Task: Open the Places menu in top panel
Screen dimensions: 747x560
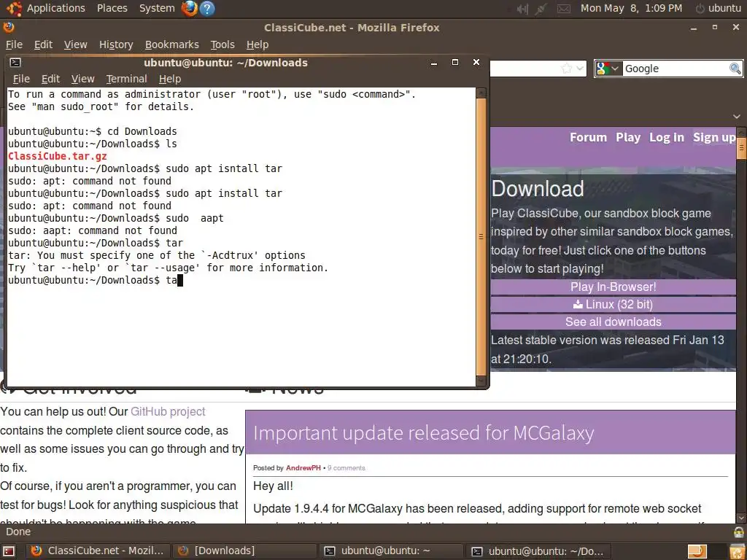Action: click(112, 9)
